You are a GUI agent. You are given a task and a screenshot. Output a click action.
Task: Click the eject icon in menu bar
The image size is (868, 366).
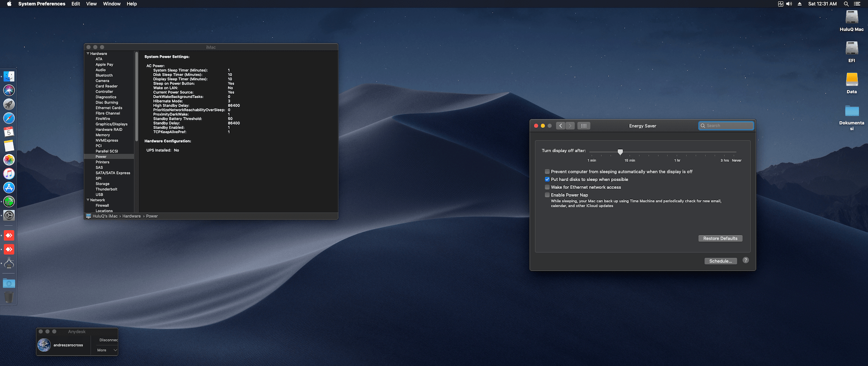[799, 4]
